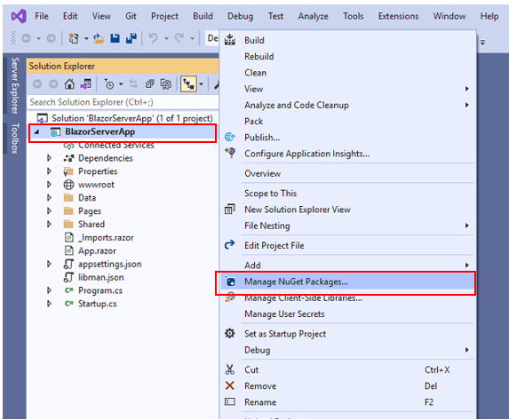
Task: Click the Navigate Backward toolbar arrow
Action: coord(27,38)
